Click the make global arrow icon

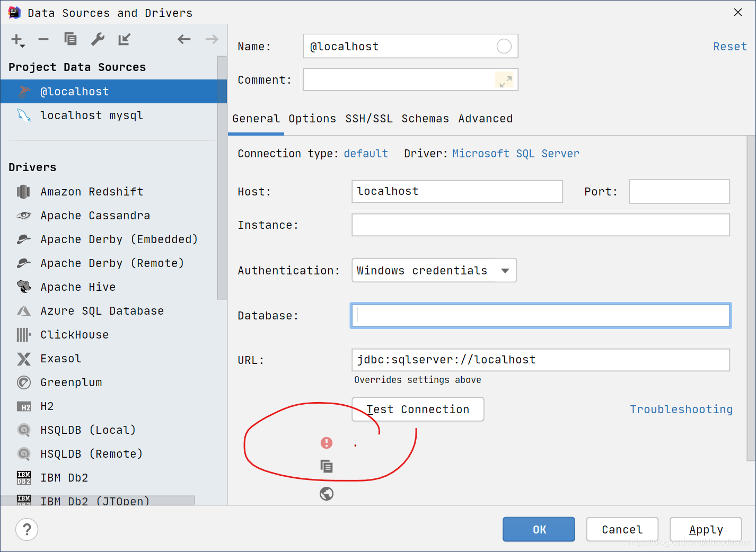(x=125, y=39)
